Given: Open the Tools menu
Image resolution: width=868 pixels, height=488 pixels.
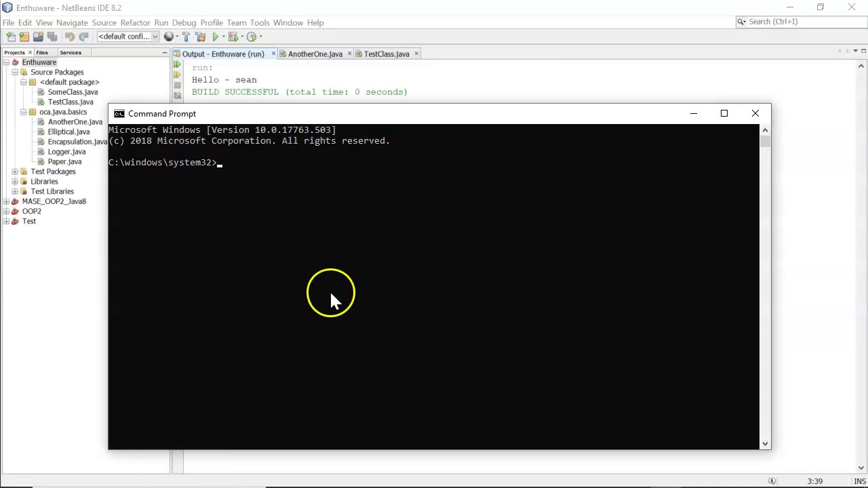Looking at the screenshot, I should (x=260, y=22).
